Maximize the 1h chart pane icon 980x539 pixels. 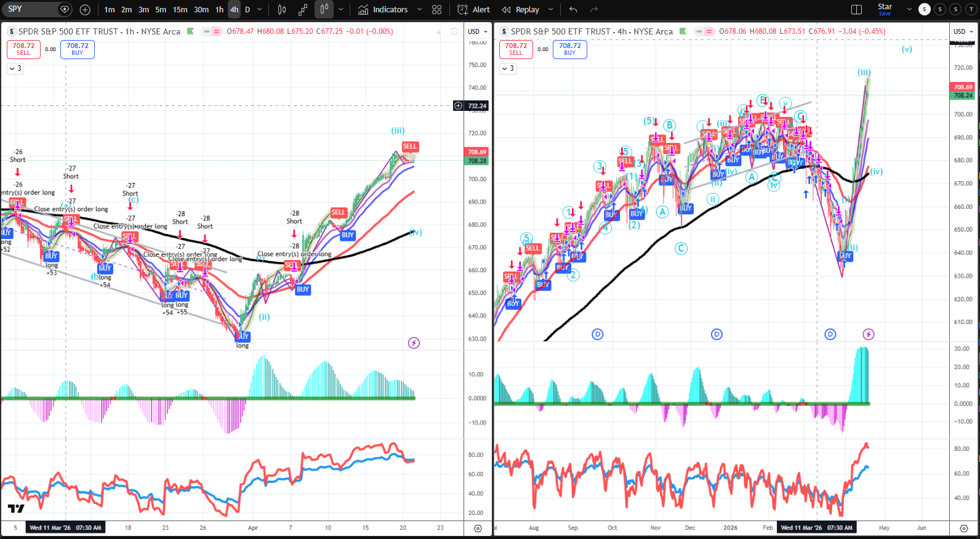[454, 31]
